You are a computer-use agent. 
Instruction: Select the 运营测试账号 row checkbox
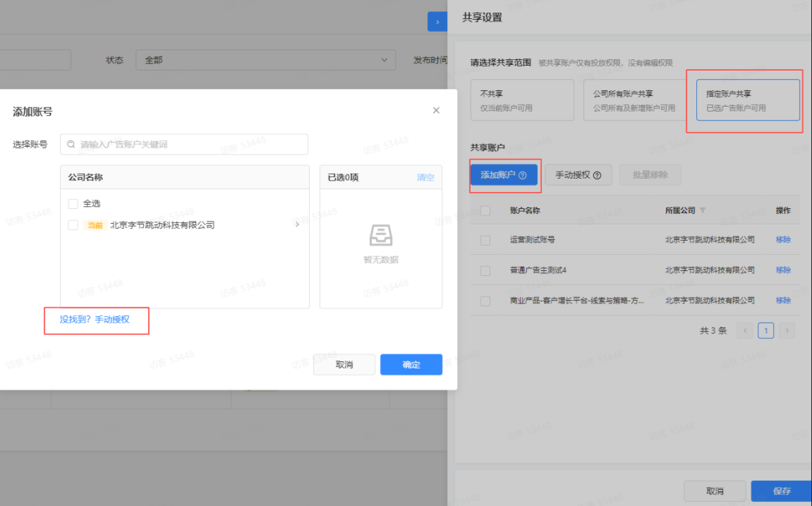485,240
